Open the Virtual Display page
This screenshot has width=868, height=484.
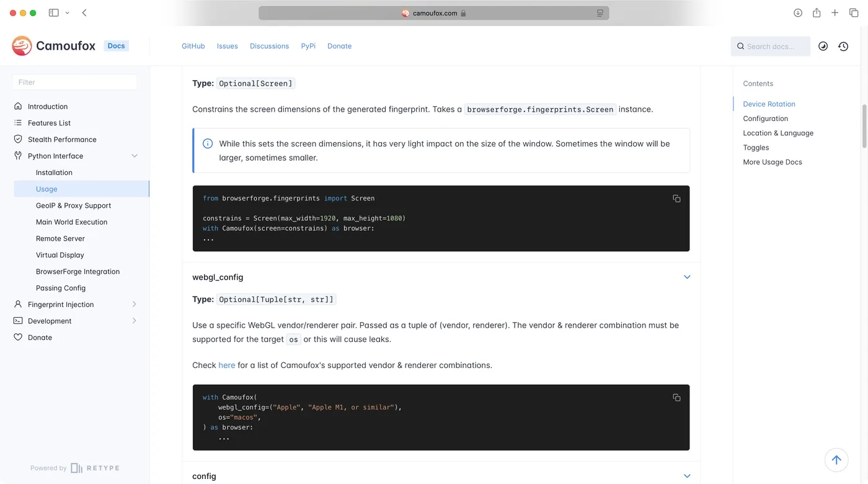coord(60,255)
